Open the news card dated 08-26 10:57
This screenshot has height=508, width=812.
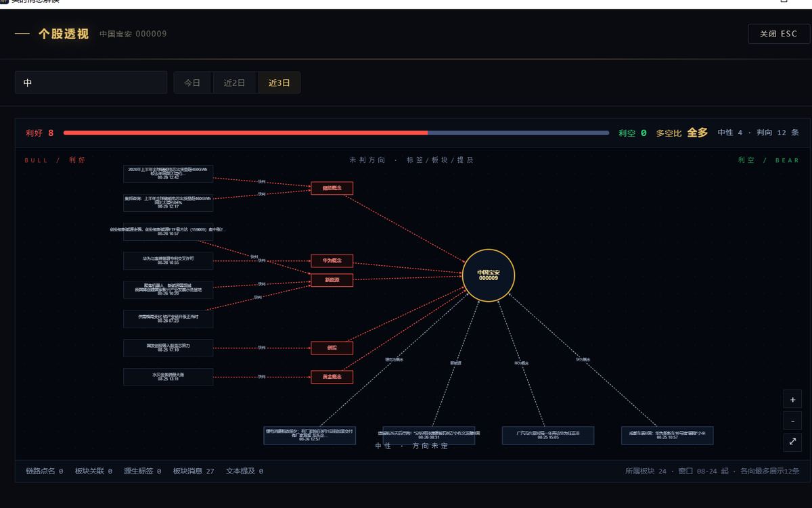[168, 231]
